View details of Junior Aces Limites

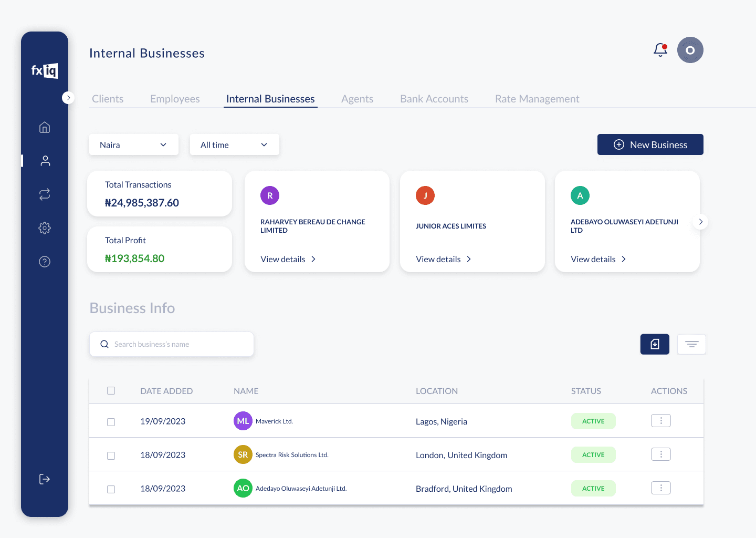point(444,259)
